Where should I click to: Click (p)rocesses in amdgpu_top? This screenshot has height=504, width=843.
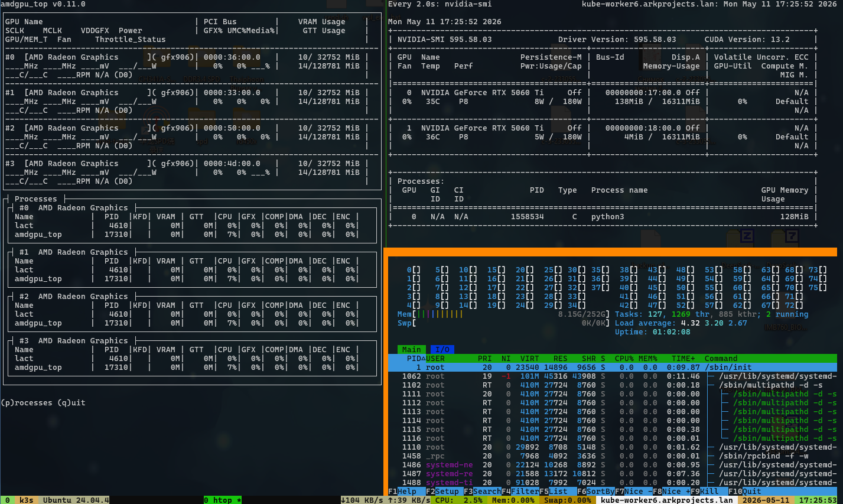click(x=27, y=403)
